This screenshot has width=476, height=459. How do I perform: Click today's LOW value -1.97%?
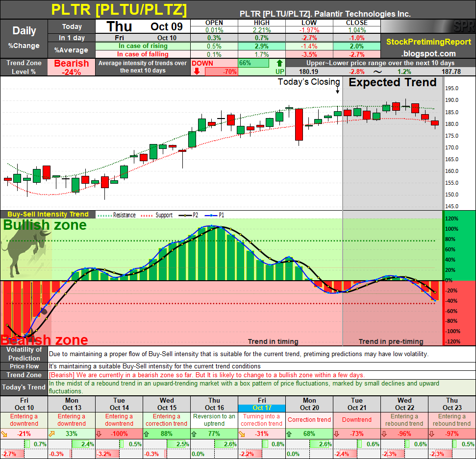pos(309,30)
